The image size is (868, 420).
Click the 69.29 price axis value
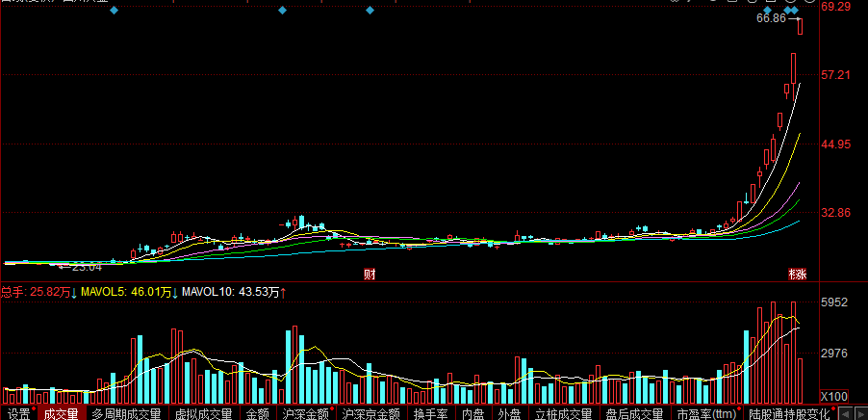click(836, 7)
